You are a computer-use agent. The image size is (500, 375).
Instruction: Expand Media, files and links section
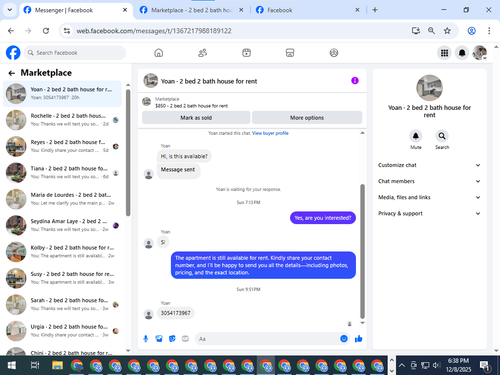[429, 197]
